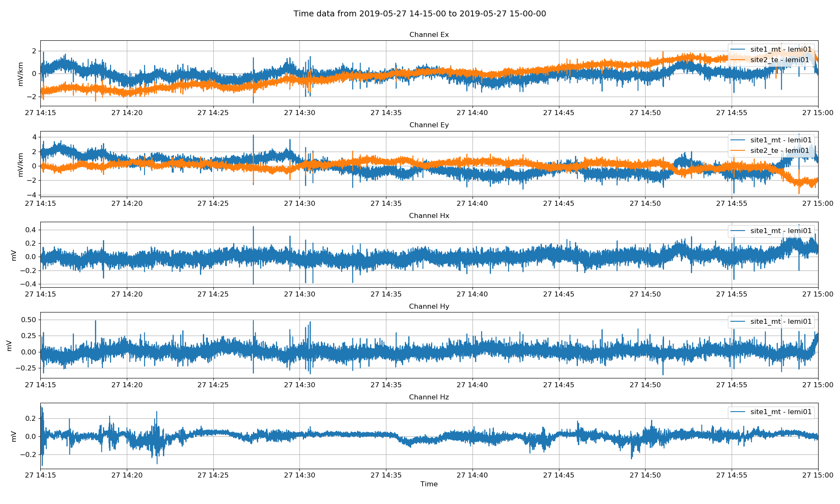The width and height of the screenshot is (840, 504).
Task: Click the '27 14:40' tick label under Channel Hy
Action: pyautogui.click(x=472, y=385)
